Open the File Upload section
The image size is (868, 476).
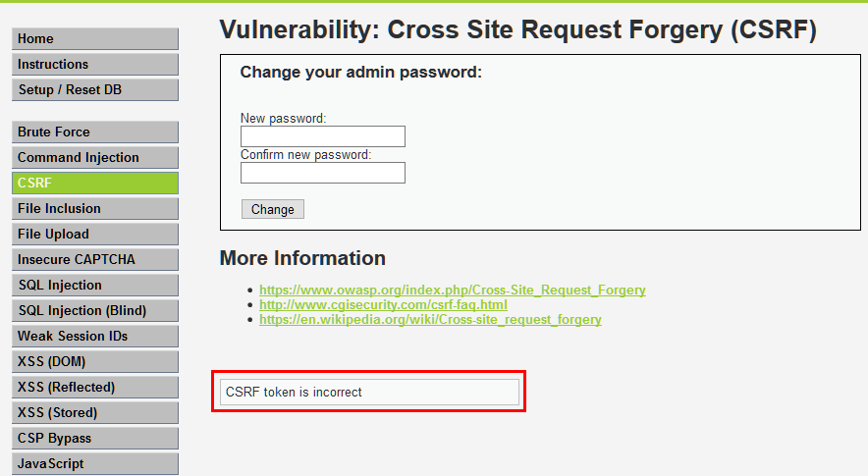95,235
